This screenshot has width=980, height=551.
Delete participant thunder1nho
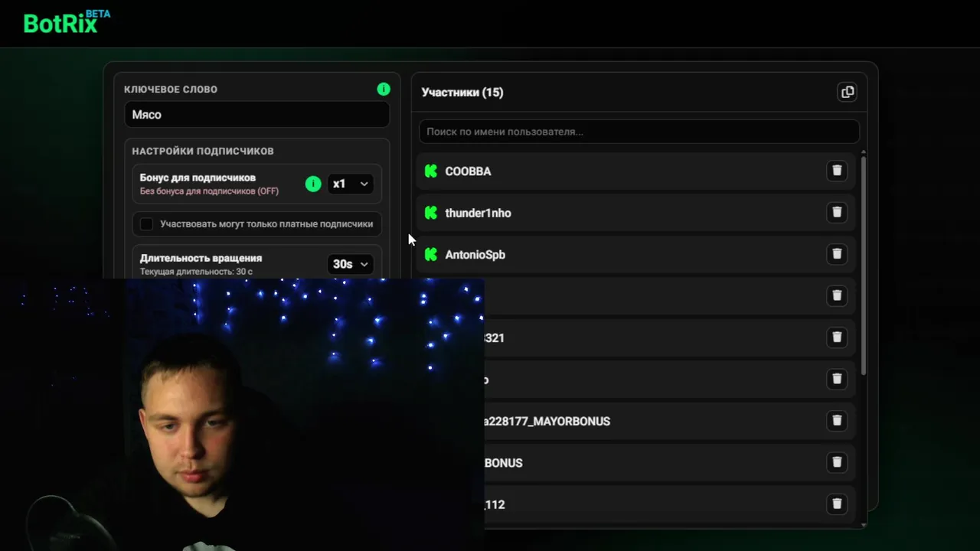coord(837,212)
